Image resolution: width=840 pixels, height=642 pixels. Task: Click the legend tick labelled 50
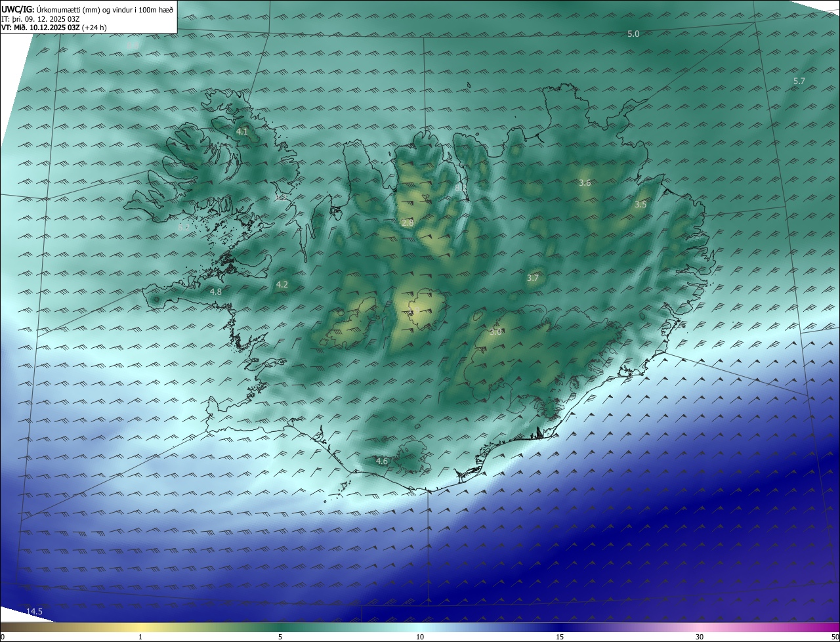tap(835, 637)
